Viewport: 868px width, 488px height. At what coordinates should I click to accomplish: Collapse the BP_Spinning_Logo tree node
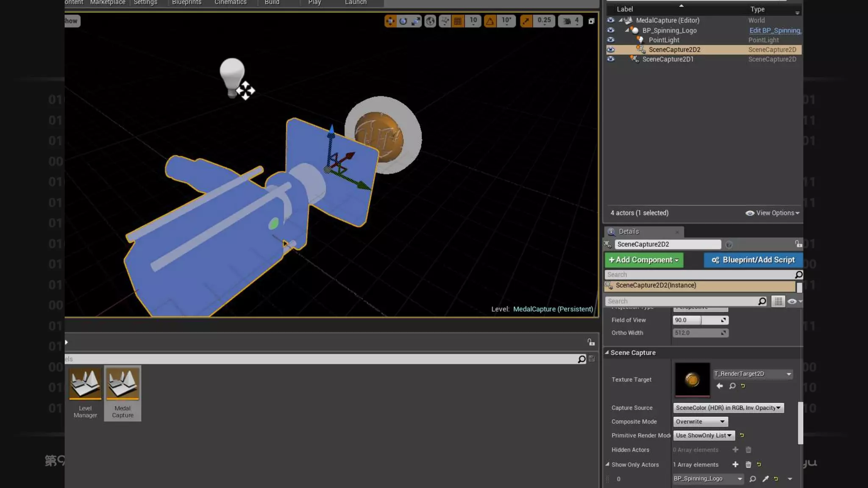pos(627,30)
